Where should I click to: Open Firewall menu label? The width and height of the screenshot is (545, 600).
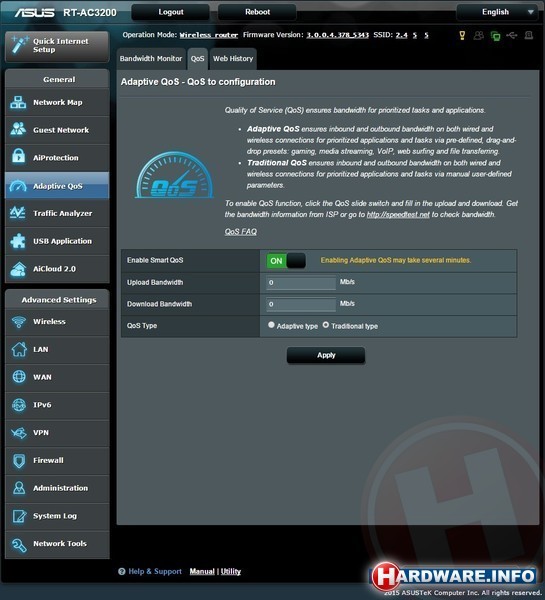pos(48,460)
